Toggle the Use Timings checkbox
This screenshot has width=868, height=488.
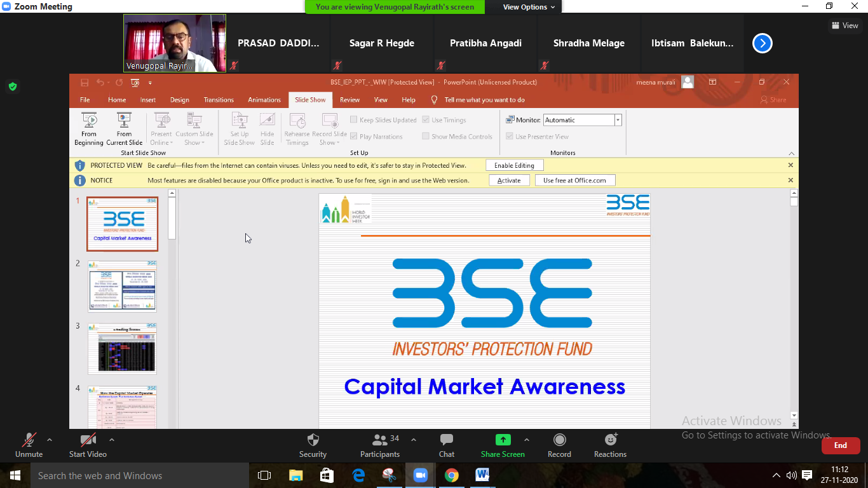pos(426,120)
